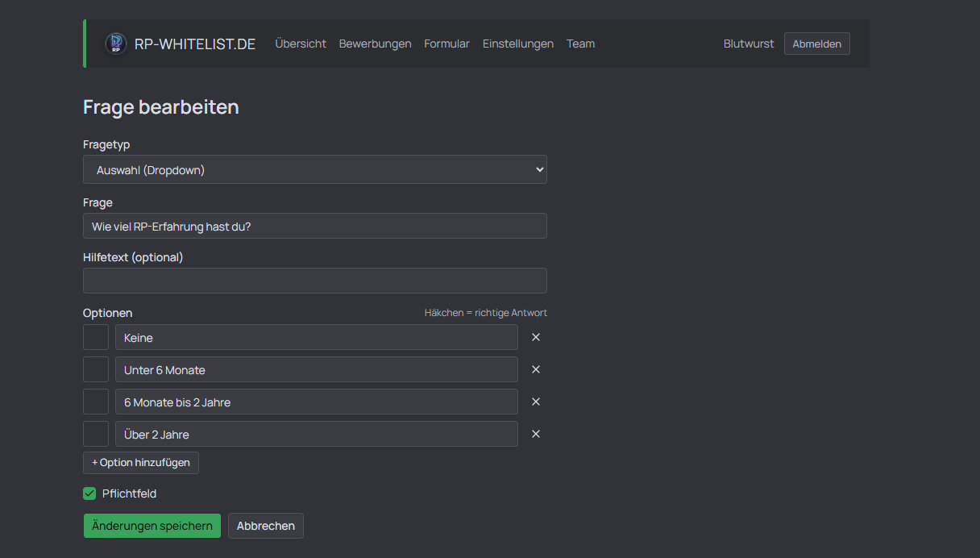Tick checkbox beside "6 Monate bis 2 Jahre"
980x558 pixels.
point(96,402)
